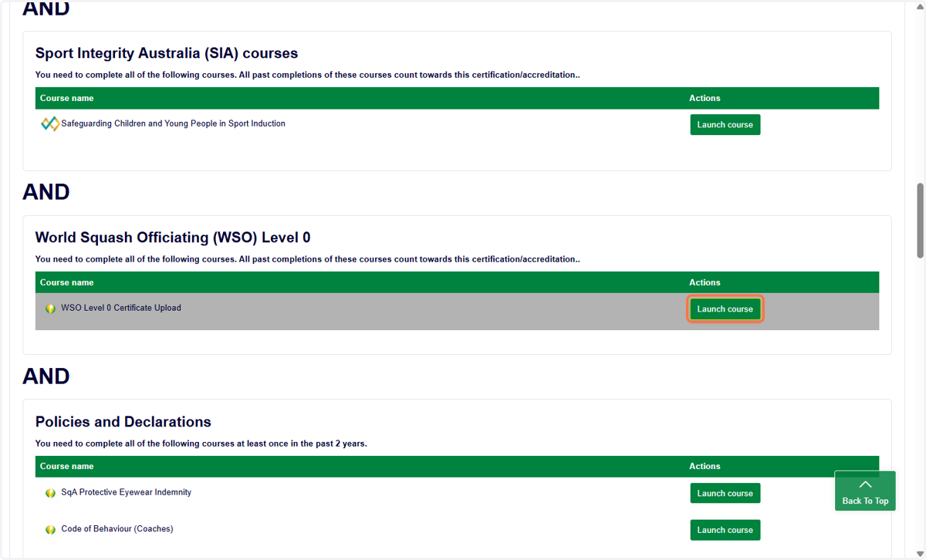Click the WSO Level 0 Certificate icon

[x=50, y=309]
